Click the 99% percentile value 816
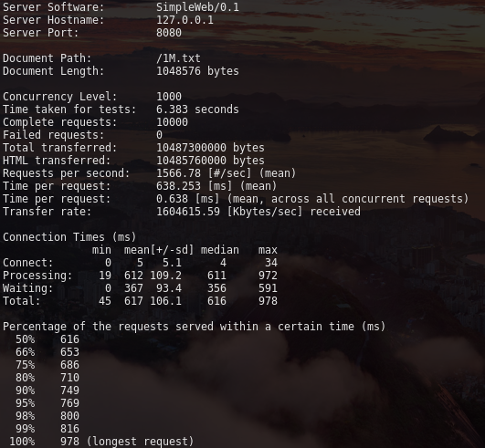Screen dimensions: 485x448 (70, 429)
